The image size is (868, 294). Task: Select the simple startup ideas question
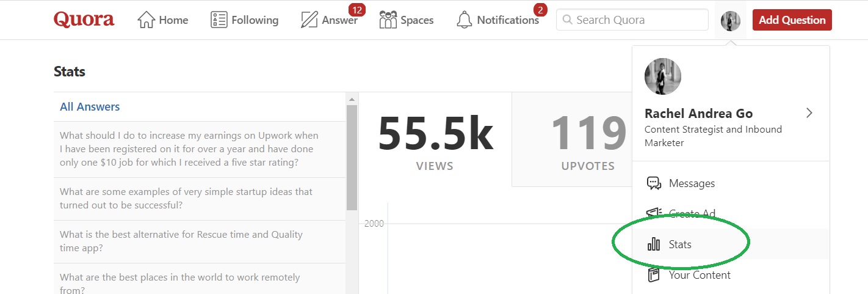200,199
